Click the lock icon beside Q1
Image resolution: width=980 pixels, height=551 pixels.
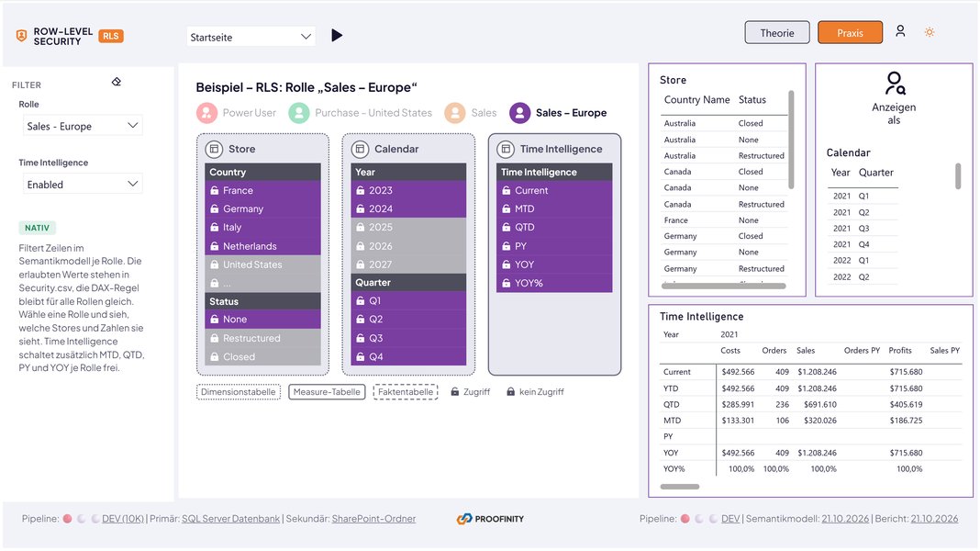click(360, 301)
